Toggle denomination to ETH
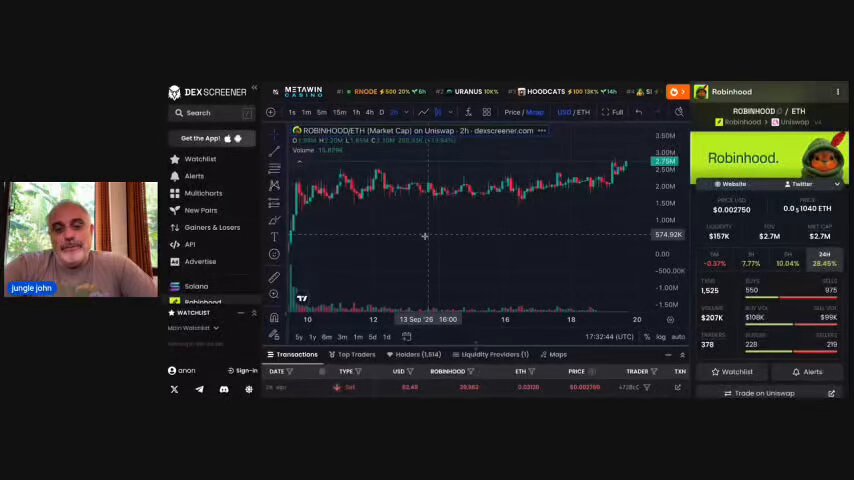This screenshot has width=854, height=480. (583, 112)
